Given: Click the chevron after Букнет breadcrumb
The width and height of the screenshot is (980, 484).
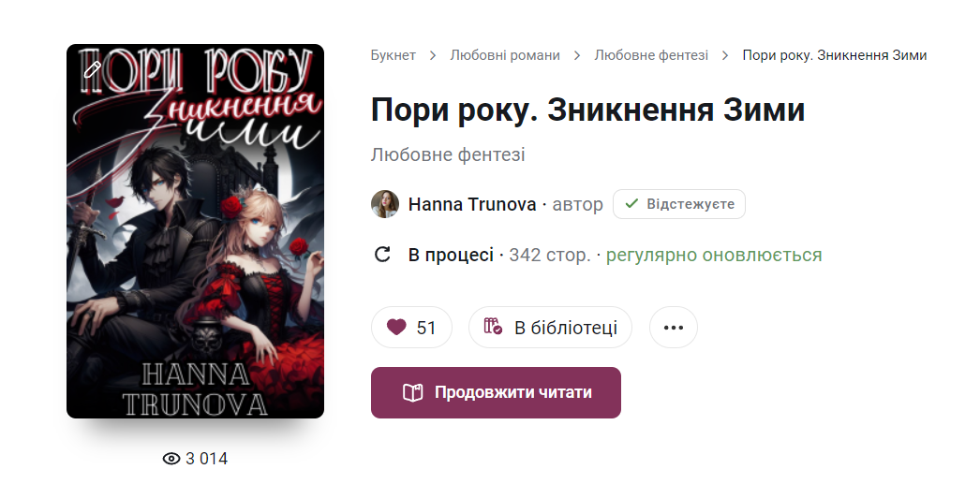Looking at the screenshot, I should [x=433, y=55].
